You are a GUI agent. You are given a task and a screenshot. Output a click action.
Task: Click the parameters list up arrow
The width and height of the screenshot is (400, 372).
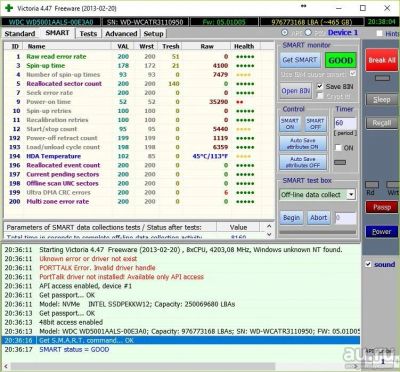point(269,226)
